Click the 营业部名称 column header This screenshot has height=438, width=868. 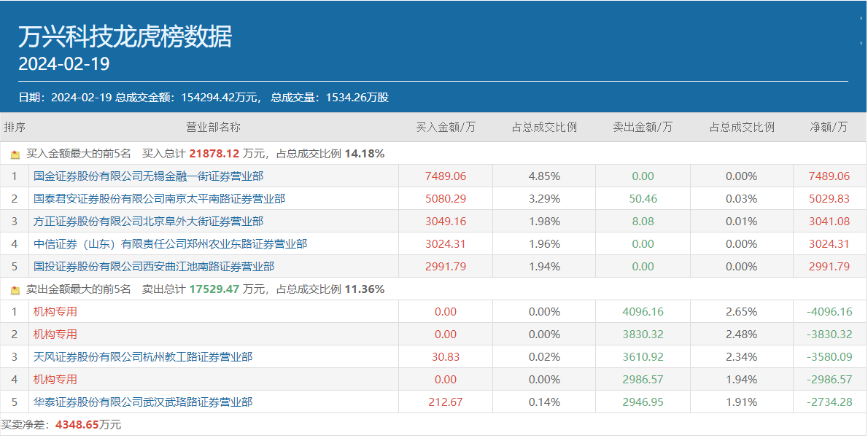pyautogui.click(x=213, y=128)
